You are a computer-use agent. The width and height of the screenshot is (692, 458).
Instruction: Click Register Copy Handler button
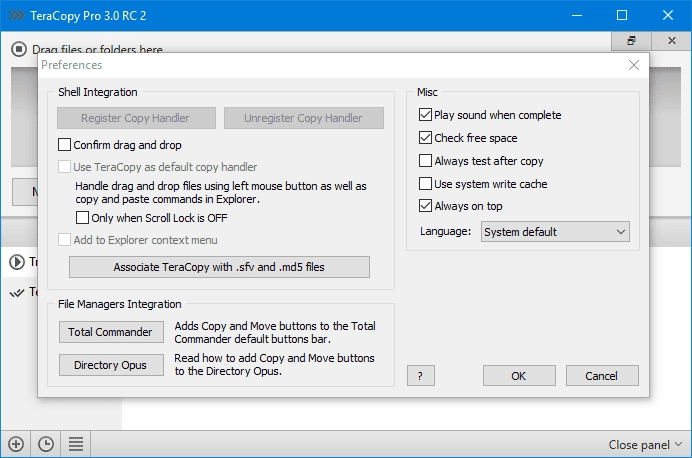136,118
